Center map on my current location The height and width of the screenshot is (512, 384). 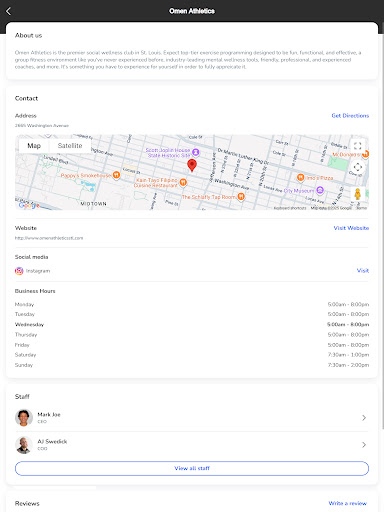(358, 167)
